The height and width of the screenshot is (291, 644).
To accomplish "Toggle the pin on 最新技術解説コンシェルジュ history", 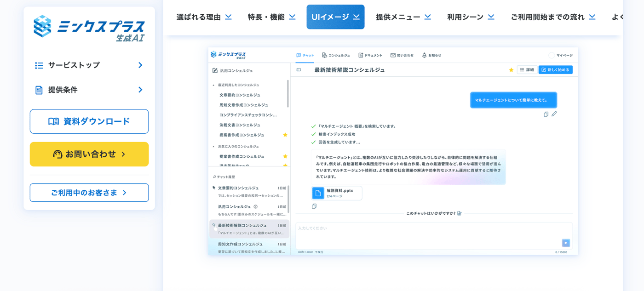I will (214, 225).
